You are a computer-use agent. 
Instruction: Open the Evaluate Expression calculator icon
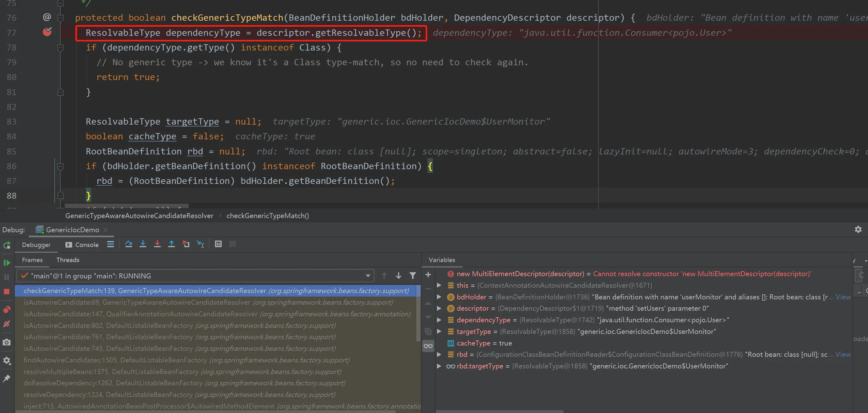tap(218, 244)
